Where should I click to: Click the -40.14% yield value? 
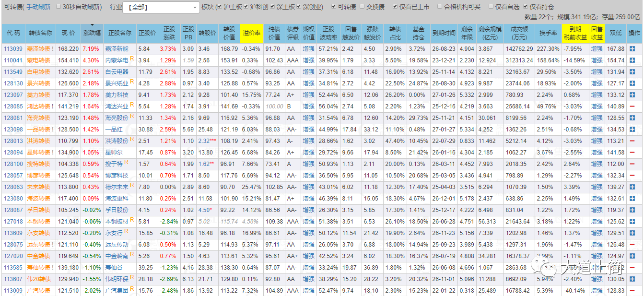click(x=575, y=291)
